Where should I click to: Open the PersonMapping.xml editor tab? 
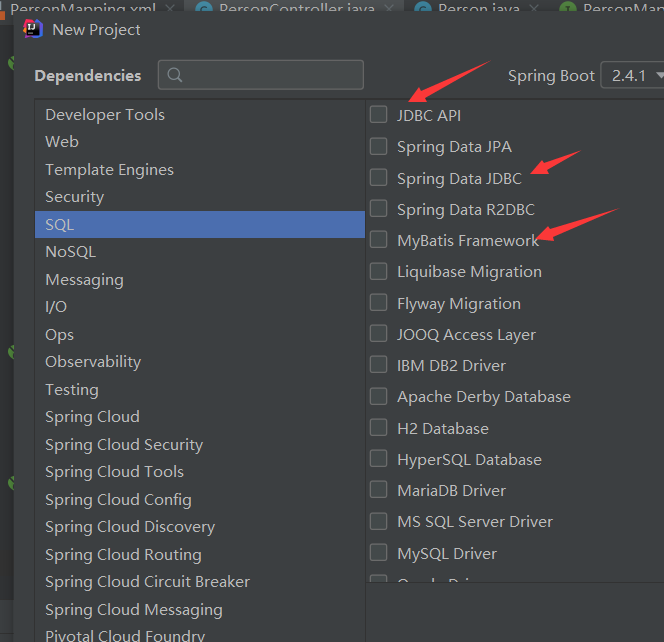83,6
